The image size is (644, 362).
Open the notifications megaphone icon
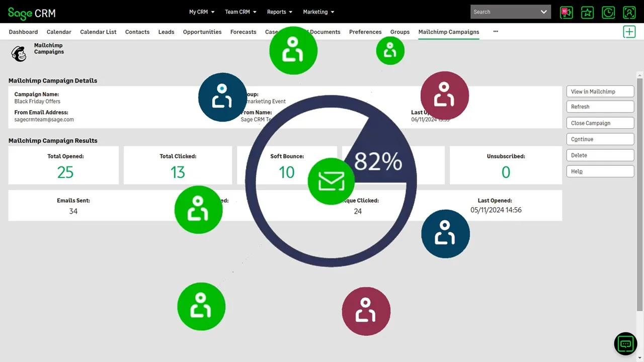[x=567, y=12]
